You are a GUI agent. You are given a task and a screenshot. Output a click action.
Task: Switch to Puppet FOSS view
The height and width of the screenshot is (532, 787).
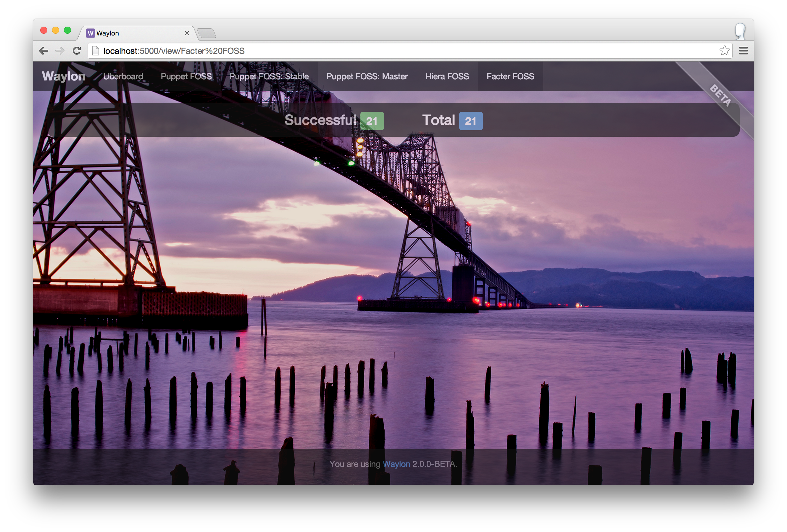point(186,77)
